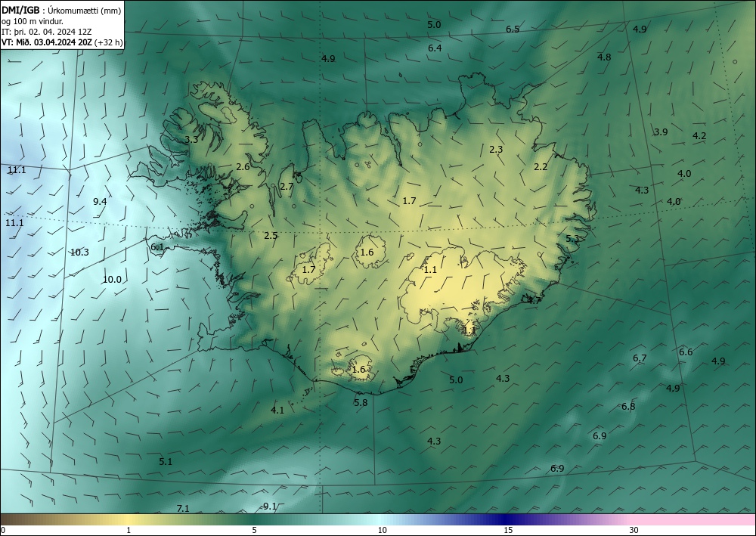Click the 5.8 value on the south coast
Screen dimensions: 756x536
(x=361, y=402)
